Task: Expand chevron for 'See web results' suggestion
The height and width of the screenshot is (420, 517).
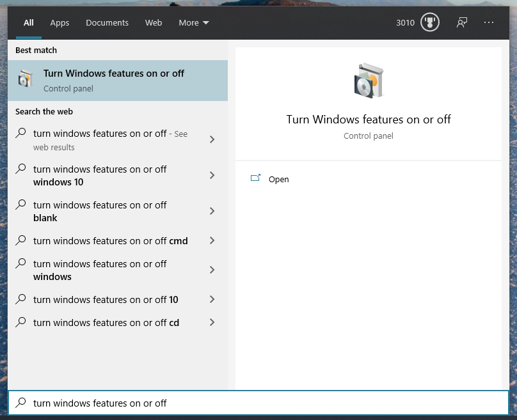Action: (x=212, y=139)
